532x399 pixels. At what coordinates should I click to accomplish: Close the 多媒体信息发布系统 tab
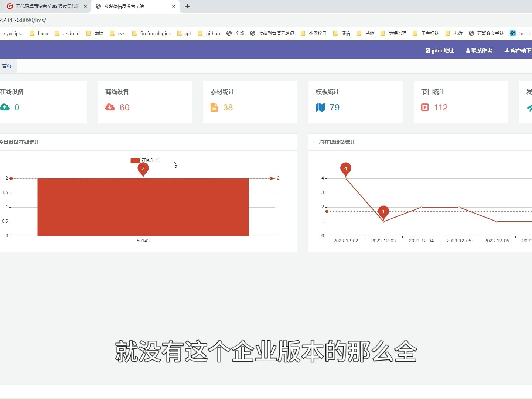pyautogui.click(x=174, y=6)
